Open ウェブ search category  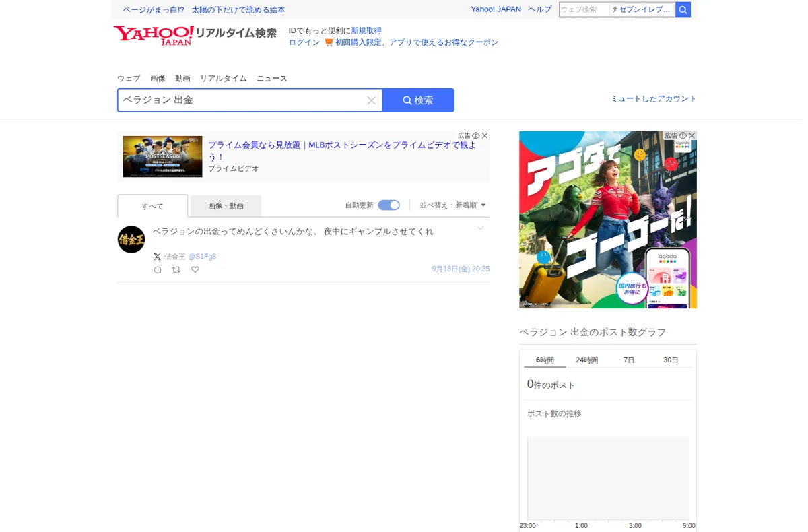[129, 79]
